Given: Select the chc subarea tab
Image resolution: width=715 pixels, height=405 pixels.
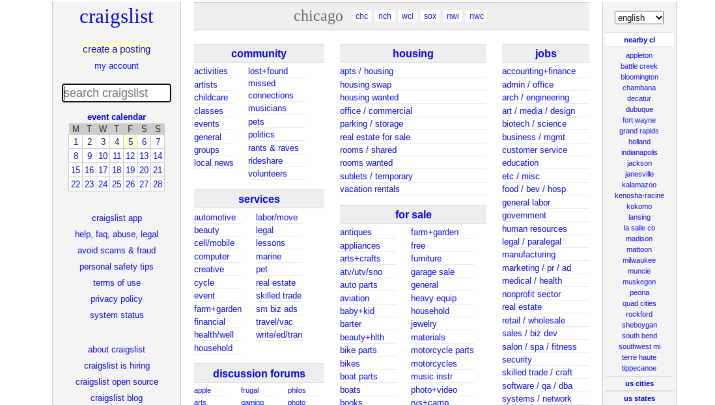Looking at the screenshot, I should click(x=362, y=16).
